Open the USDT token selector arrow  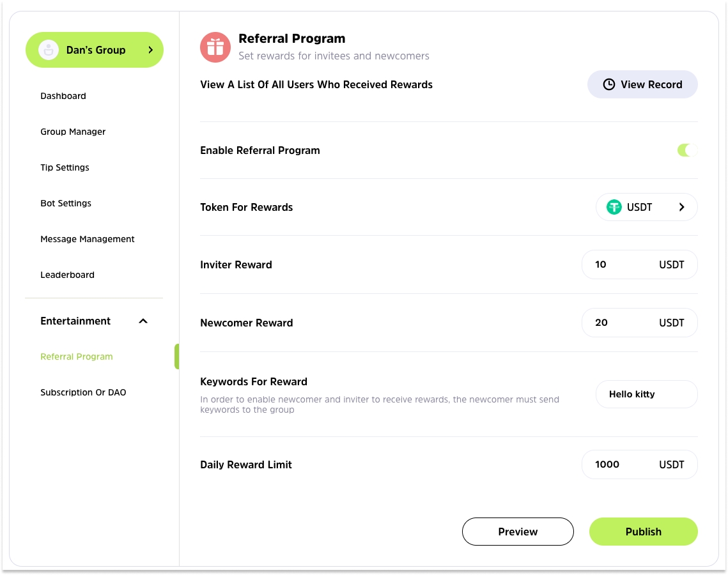point(681,207)
